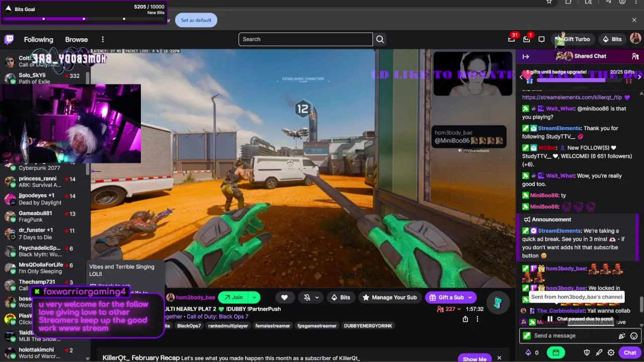Click Manage Your Sub button
The width and height of the screenshot is (644, 362).
click(x=390, y=297)
